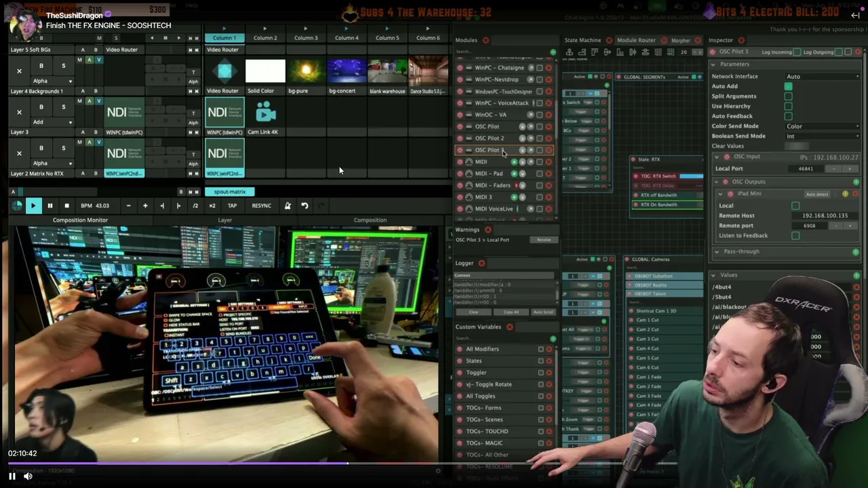Switch to the Module Router tab
The image size is (868, 488).
(636, 41)
